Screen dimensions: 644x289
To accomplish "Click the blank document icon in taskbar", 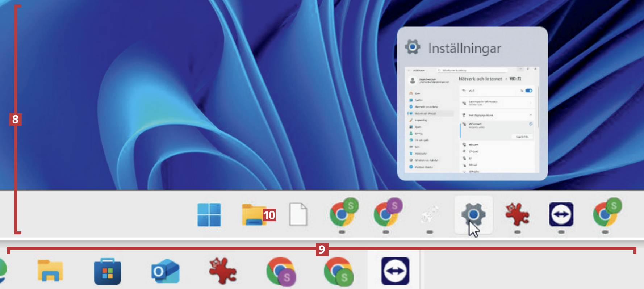I will coord(298,215).
